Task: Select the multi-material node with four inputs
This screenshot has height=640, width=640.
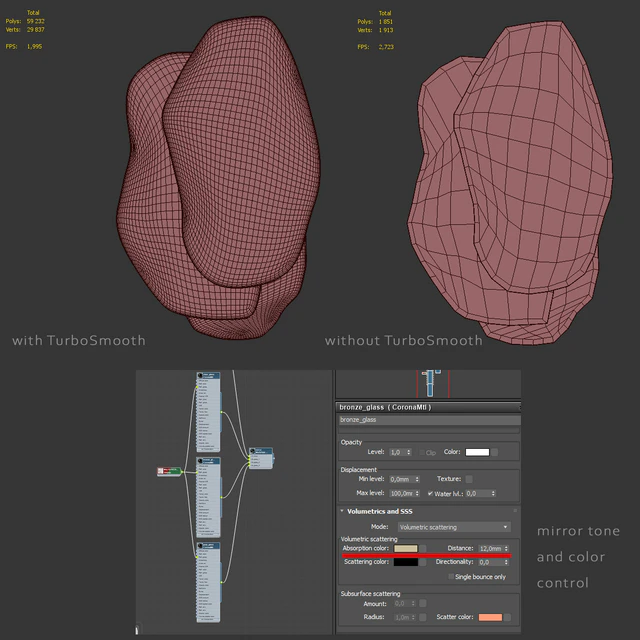Action: coord(261,458)
